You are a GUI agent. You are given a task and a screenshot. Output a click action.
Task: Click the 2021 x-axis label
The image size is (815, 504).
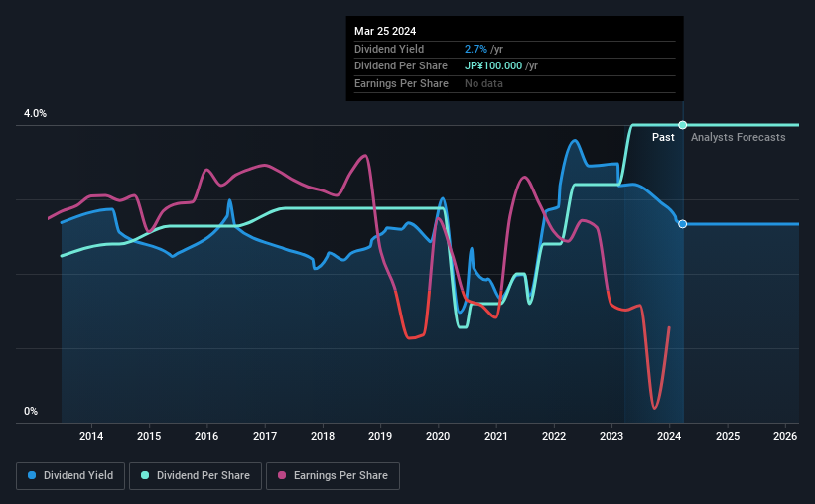coord(496,436)
